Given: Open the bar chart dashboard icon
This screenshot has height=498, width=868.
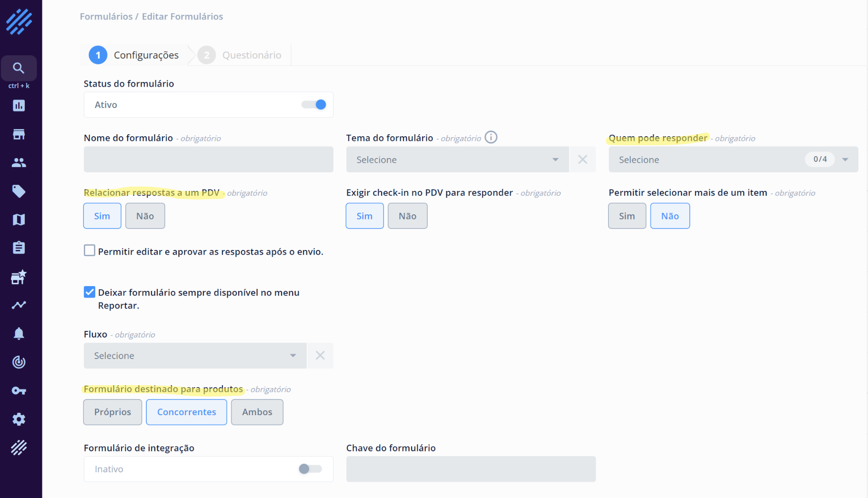Looking at the screenshot, I should tap(19, 106).
